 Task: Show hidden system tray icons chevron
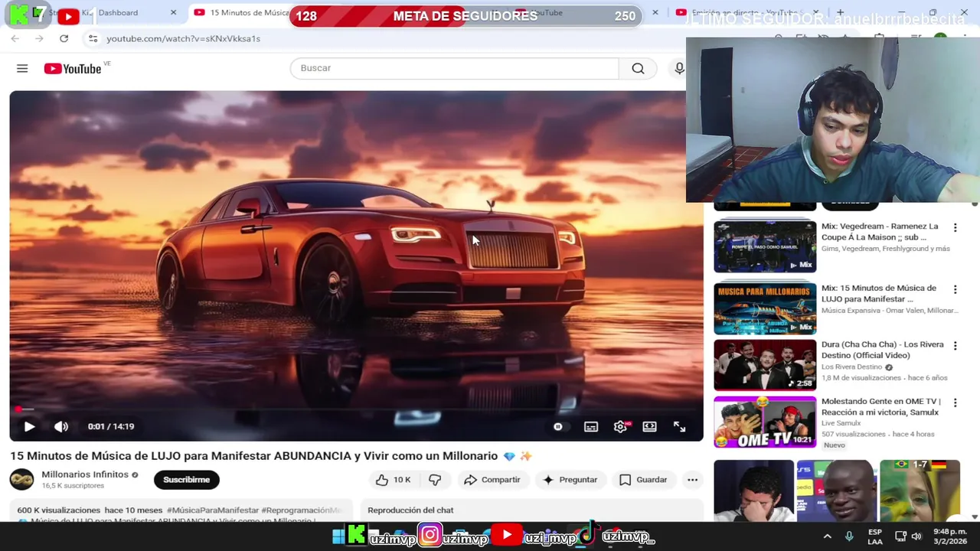(827, 536)
